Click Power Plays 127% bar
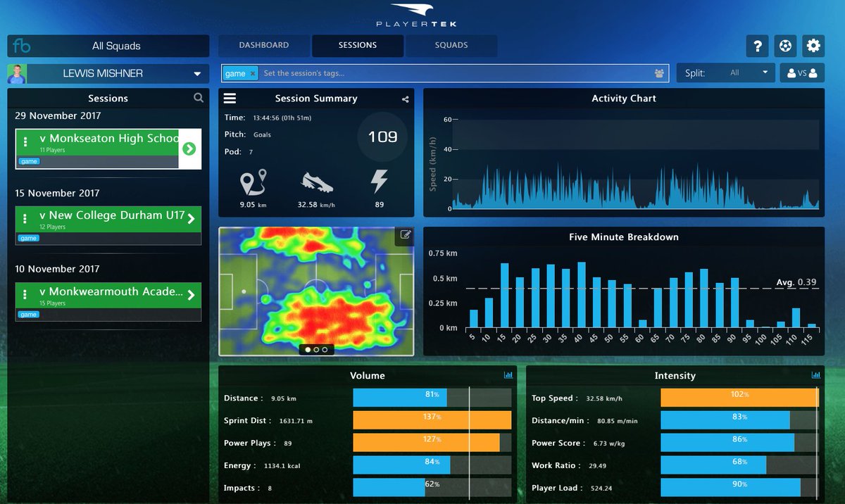This screenshot has width=845, height=504. (426, 443)
